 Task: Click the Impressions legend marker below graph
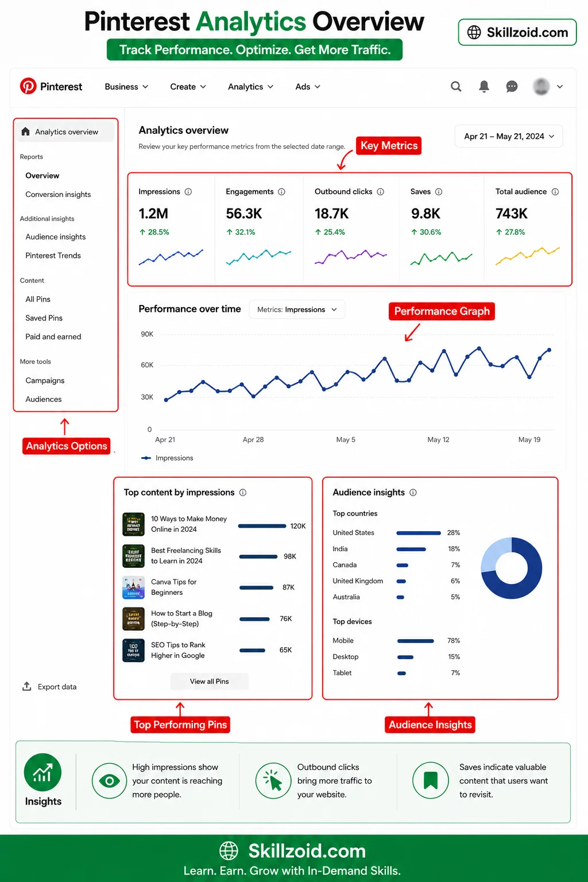tap(146, 458)
